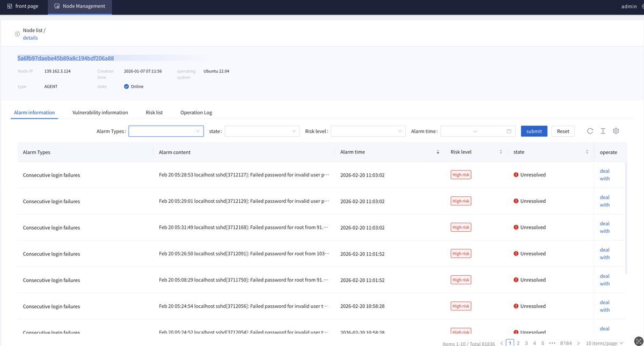Image resolution: width=644 pixels, height=346 pixels.
Task: Open the Operation Log tab
Action: coord(195,112)
